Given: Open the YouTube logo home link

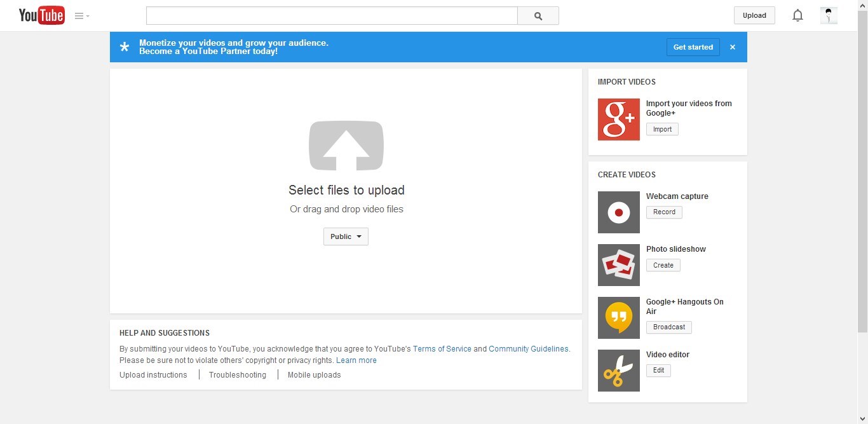Looking at the screenshot, I should click(x=42, y=15).
